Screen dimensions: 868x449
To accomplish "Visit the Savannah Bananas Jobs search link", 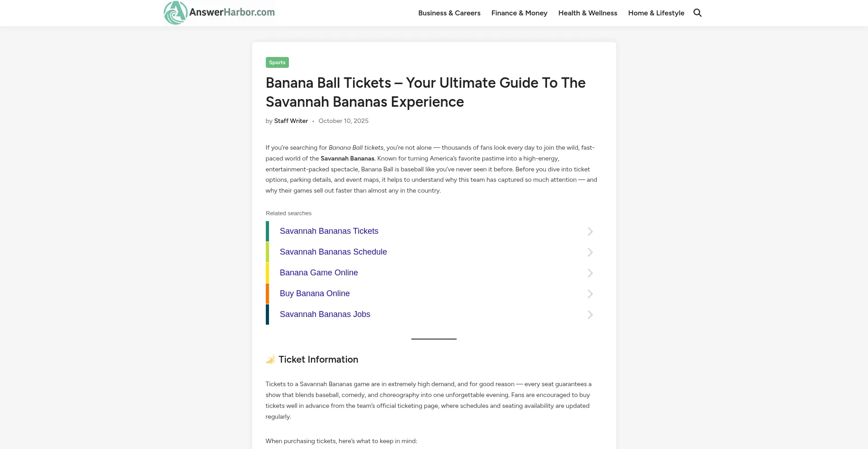I will point(325,314).
